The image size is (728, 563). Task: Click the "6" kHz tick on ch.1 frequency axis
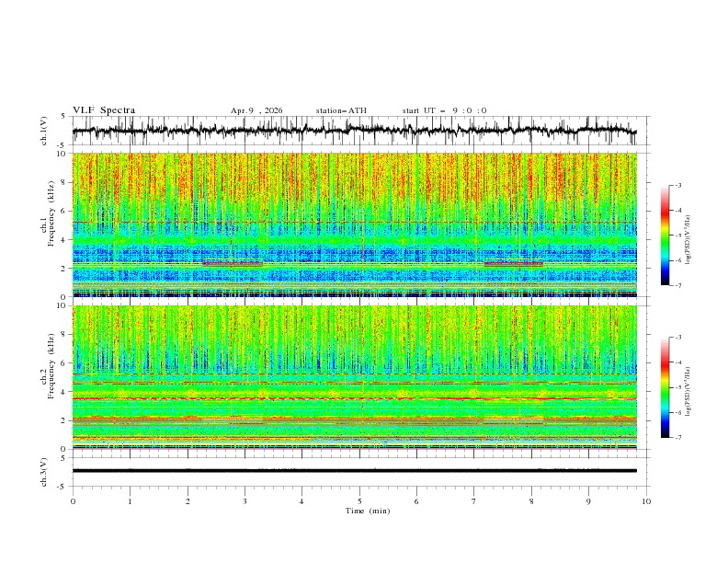[64, 211]
